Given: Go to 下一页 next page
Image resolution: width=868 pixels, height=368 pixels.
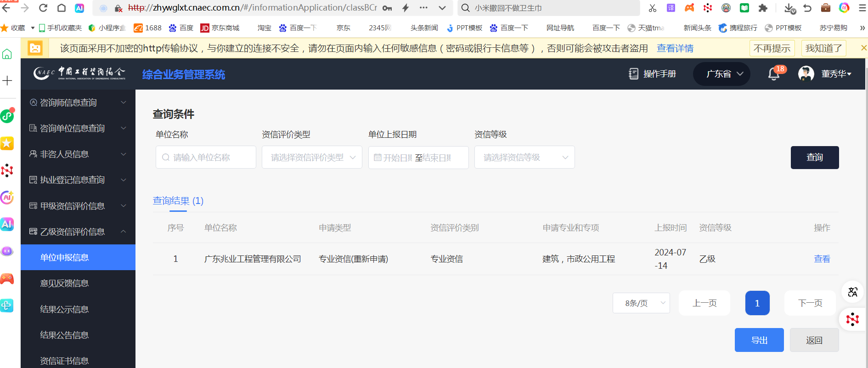Looking at the screenshot, I should (x=810, y=303).
